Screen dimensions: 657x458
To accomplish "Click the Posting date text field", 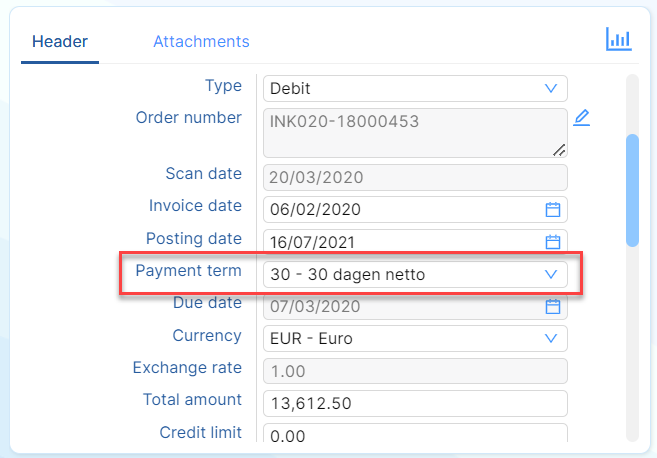I will coord(404,242).
